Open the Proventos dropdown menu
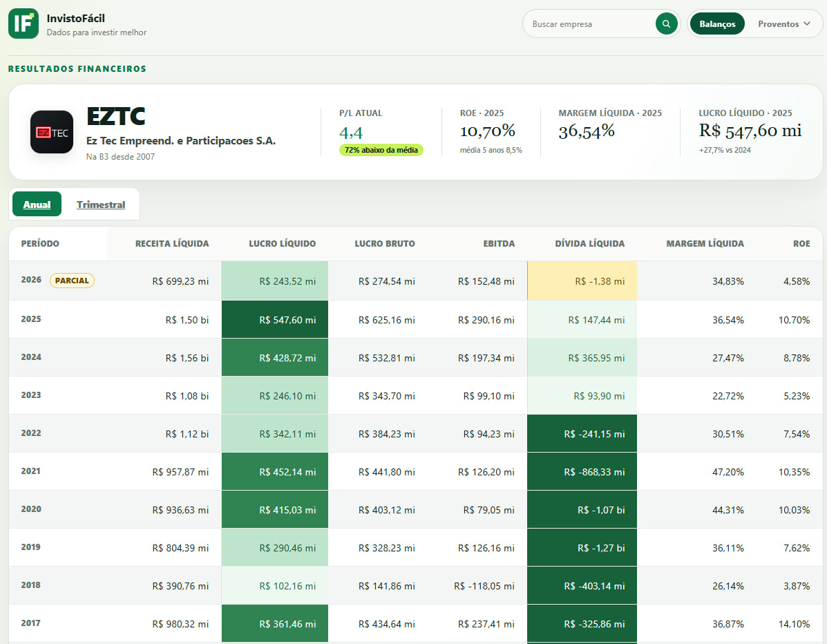The image size is (827, 644). tap(783, 23)
